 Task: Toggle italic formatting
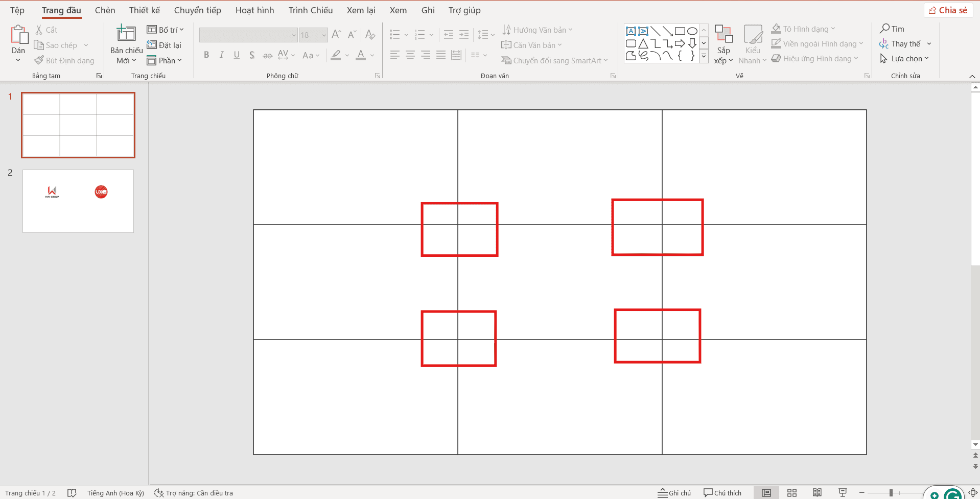point(221,55)
